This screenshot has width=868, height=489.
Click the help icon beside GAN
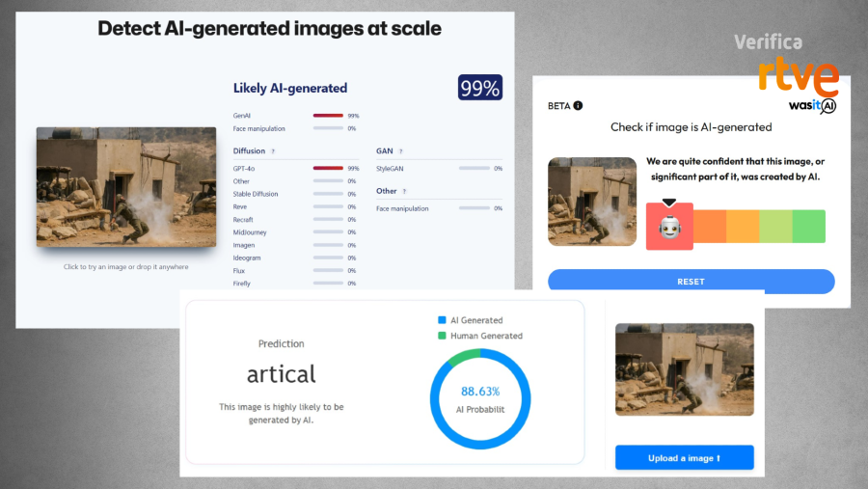[x=400, y=151]
